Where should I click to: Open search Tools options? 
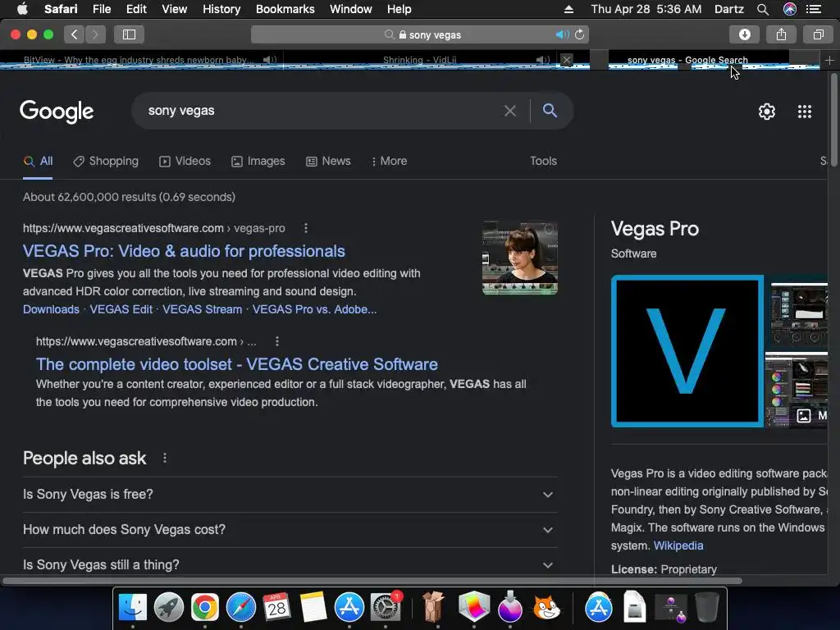(x=543, y=162)
